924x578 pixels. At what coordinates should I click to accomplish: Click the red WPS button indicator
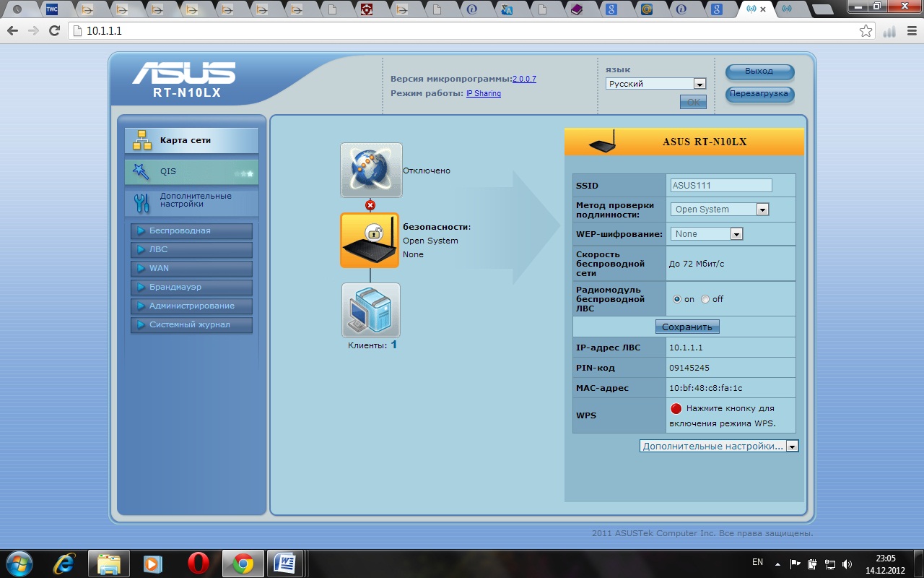676,408
